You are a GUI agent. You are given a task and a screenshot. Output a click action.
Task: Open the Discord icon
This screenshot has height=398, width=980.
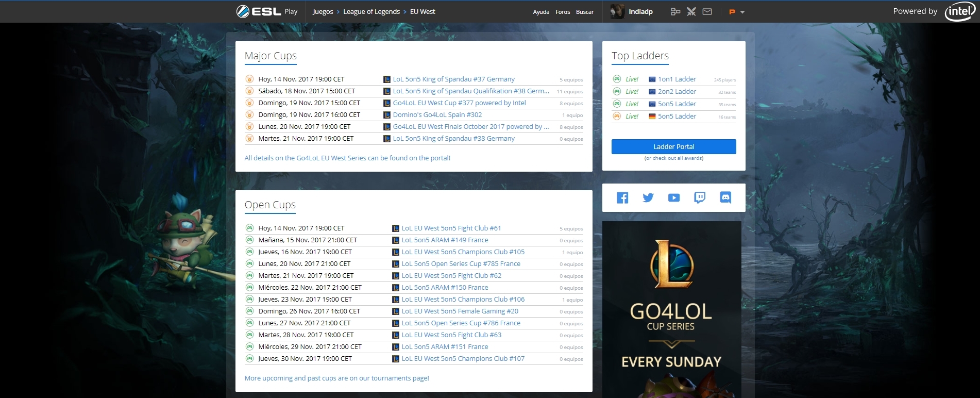pyautogui.click(x=725, y=197)
